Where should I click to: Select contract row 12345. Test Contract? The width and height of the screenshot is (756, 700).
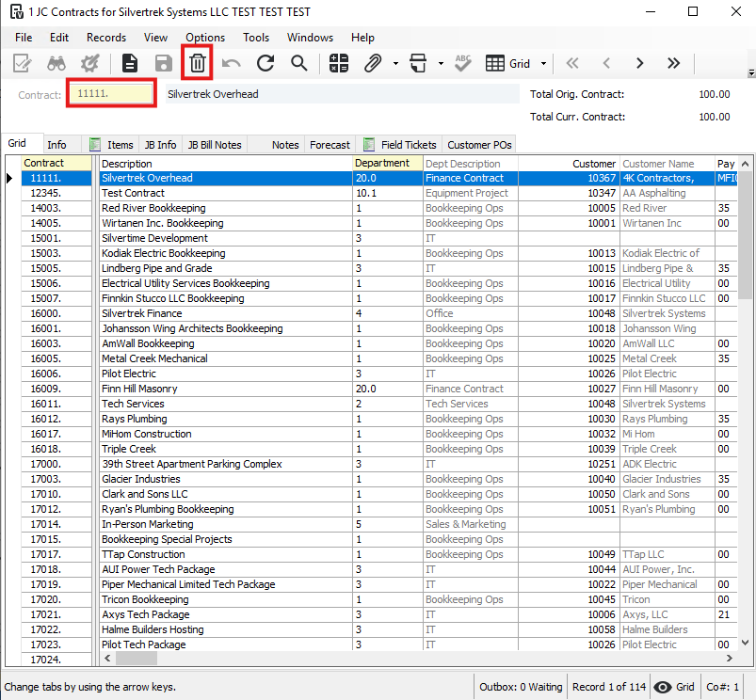click(379, 193)
